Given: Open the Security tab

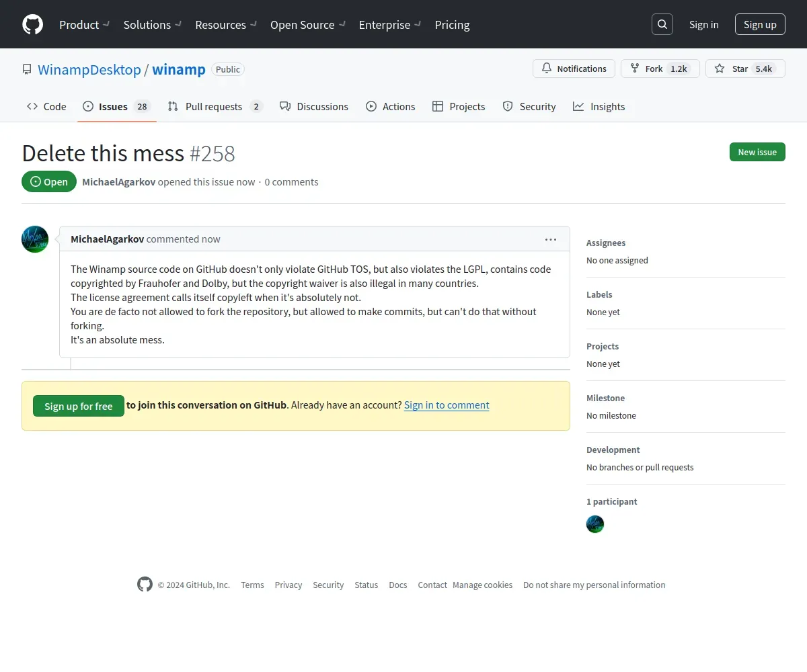Looking at the screenshot, I should 529,106.
